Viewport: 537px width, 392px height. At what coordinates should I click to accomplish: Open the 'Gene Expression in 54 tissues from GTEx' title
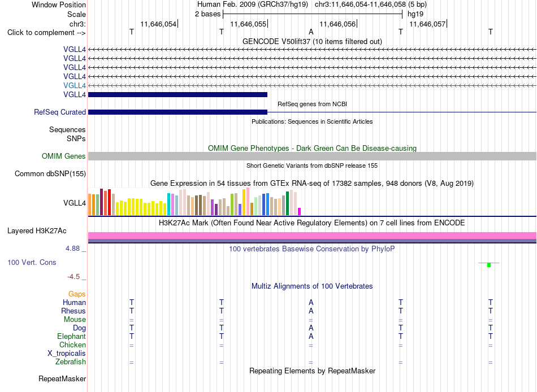(312, 183)
